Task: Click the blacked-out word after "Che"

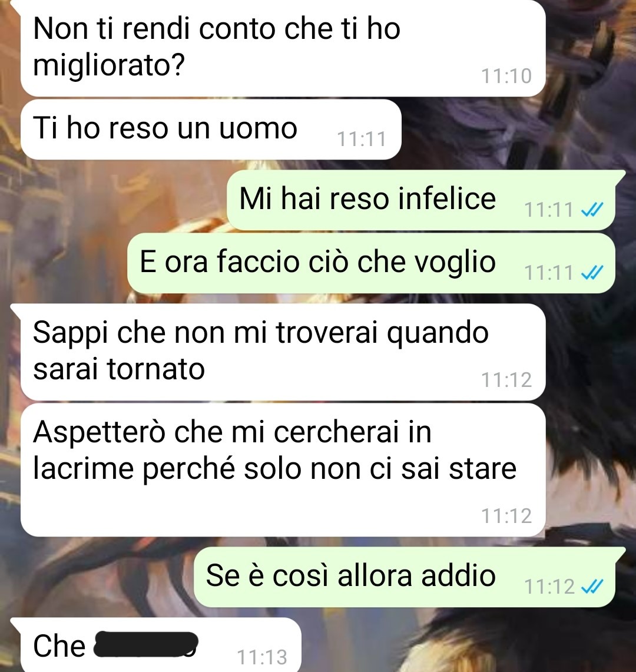Action: pyautogui.click(x=145, y=644)
